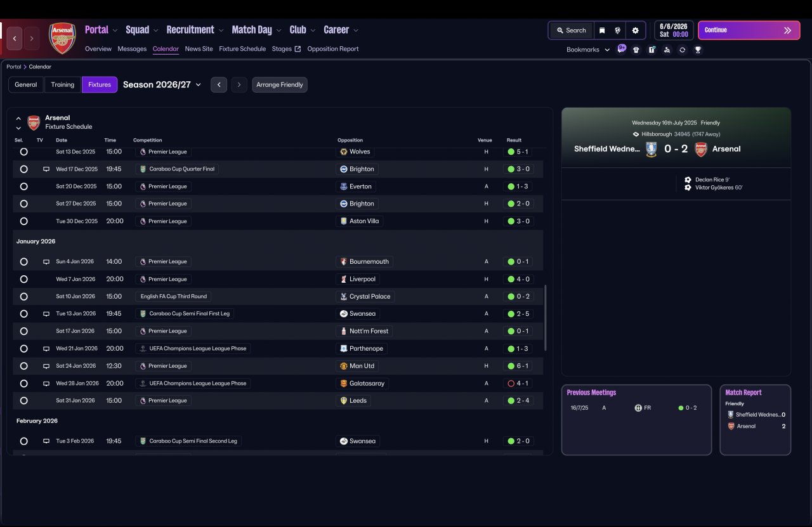Open the Squad dropdown menu

click(x=142, y=30)
